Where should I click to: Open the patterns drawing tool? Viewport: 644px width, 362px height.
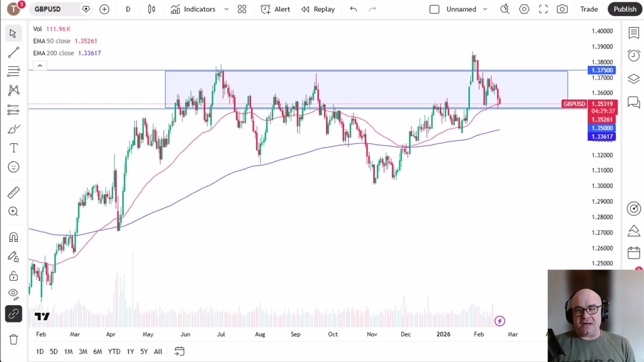pos(13,90)
